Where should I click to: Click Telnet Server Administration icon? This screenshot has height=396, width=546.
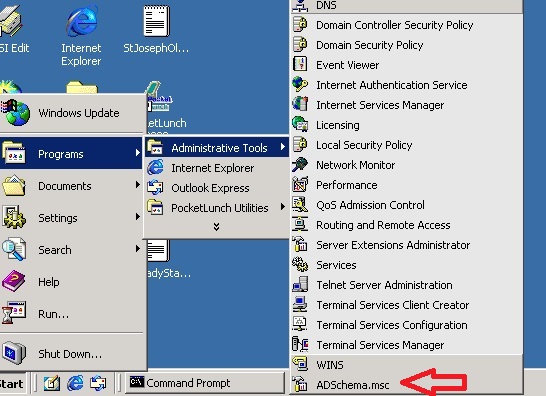300,285
